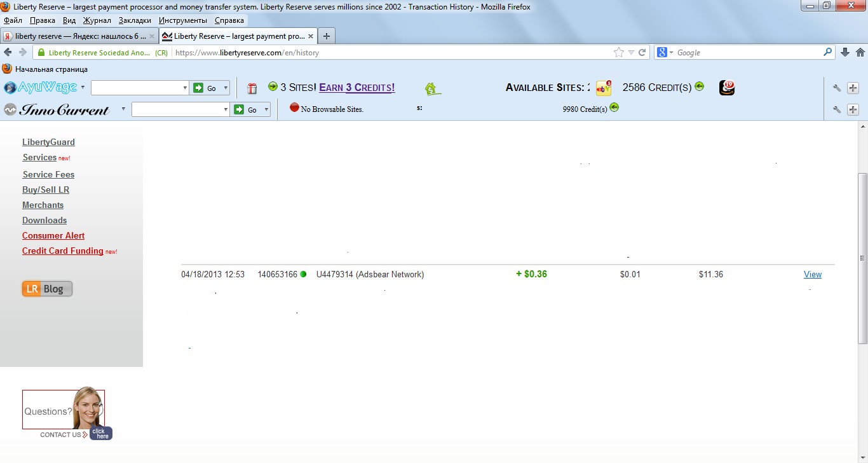Go back with the browser back arrow
The height and width of the screenshot is (463, 868).
click(x=8, y=53)
